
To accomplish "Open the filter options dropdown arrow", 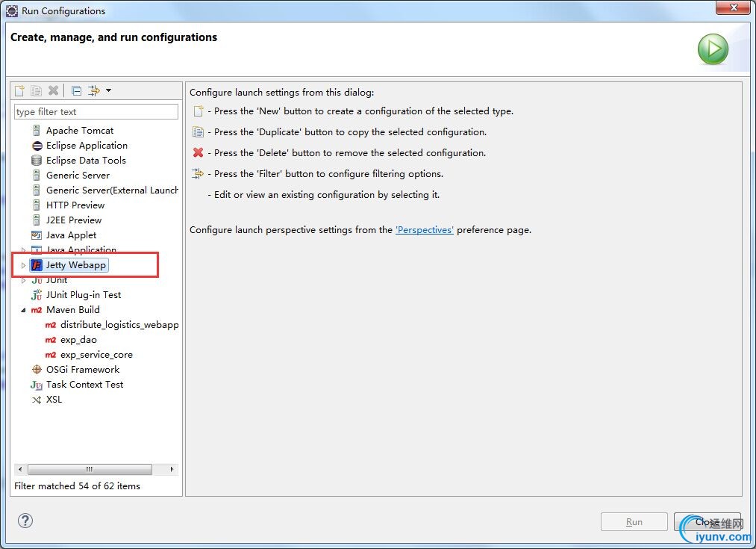I will click(108, 90).
